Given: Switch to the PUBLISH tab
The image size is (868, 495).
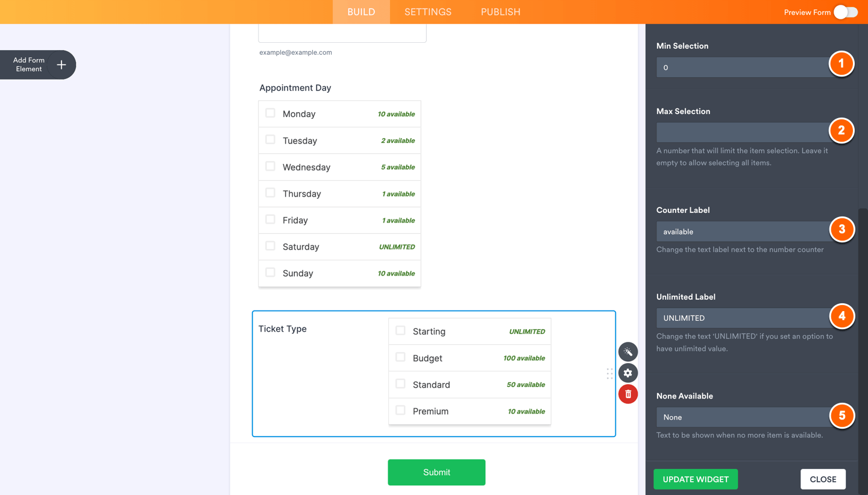Looking at the screenshot, I should (x=501, y=12).
